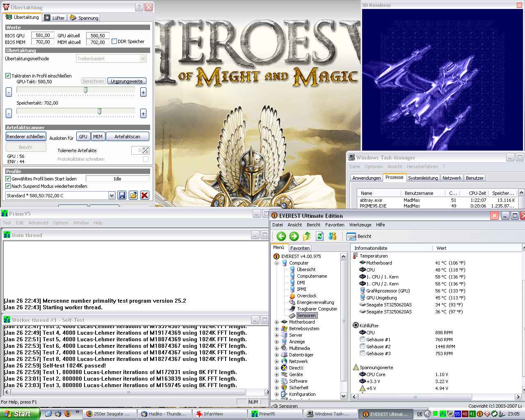The width and height of the screenshot is (525, 420).
Task: Open Firefox quick launch icon
Action: (68, 414)
